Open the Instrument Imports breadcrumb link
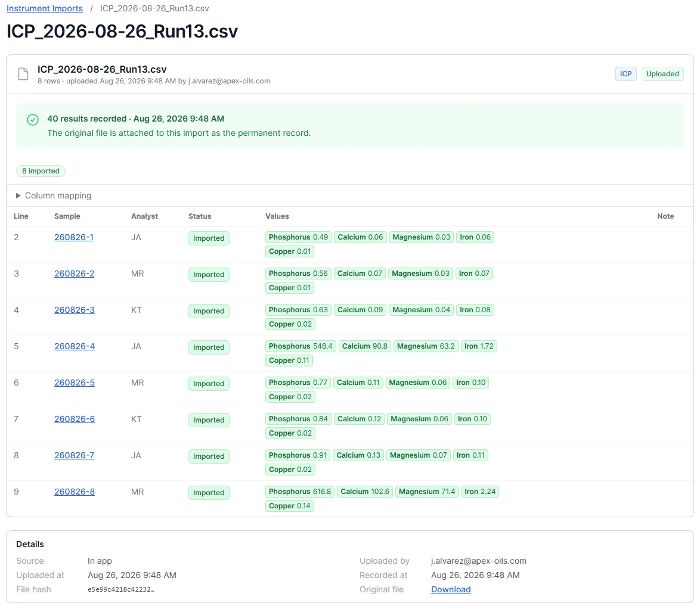700x609 pixels. [45, 8]
